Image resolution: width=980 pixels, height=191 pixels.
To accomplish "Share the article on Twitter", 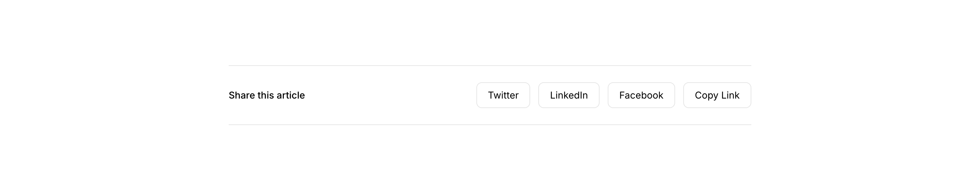I will click(503, 95).
